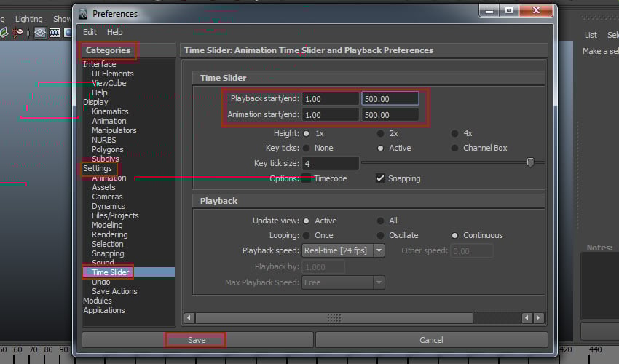Open the Edit menu in Preferences
The image size is (619, 364).
tap(90, 32)
